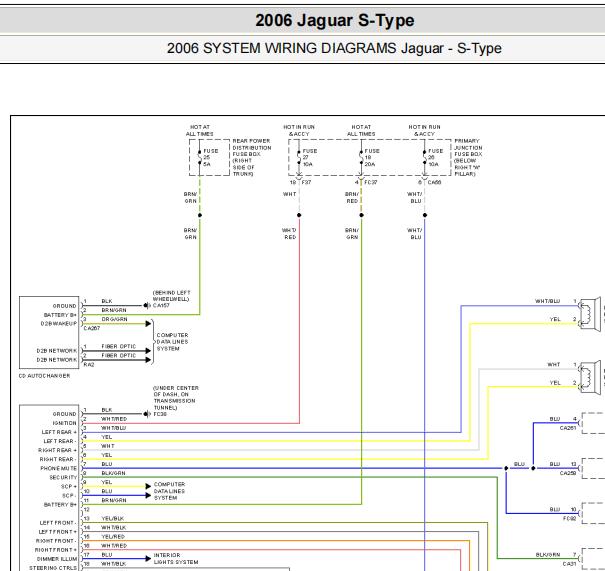Click "BEHIND LEFT WHEELWELL" location note
The width and height of the screenshot is (605, 571).
coord(171,296)
